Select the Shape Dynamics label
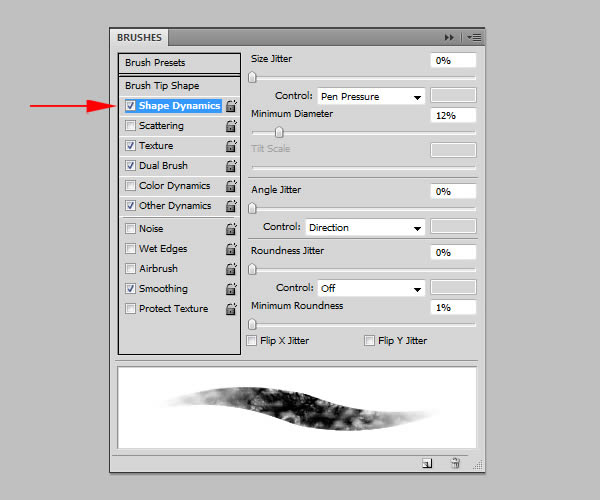The width and height of the screenshot is (600, 500). (179, 106)
